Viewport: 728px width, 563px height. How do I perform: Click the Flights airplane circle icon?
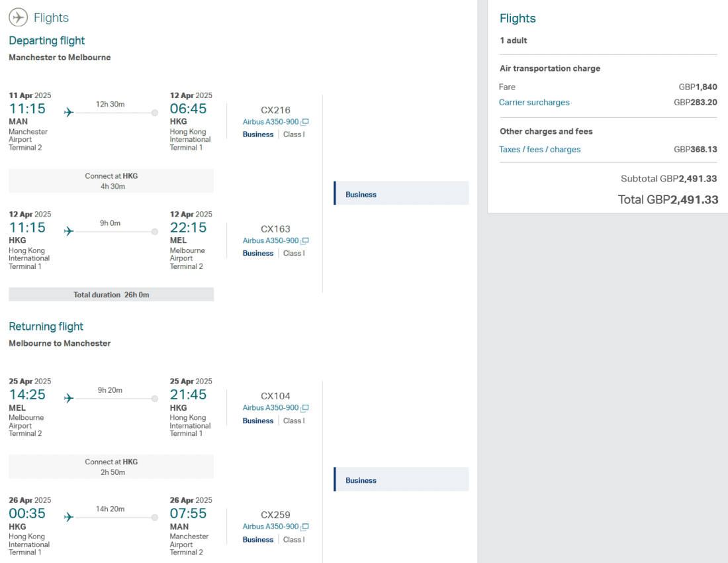[x=19, y=17]
